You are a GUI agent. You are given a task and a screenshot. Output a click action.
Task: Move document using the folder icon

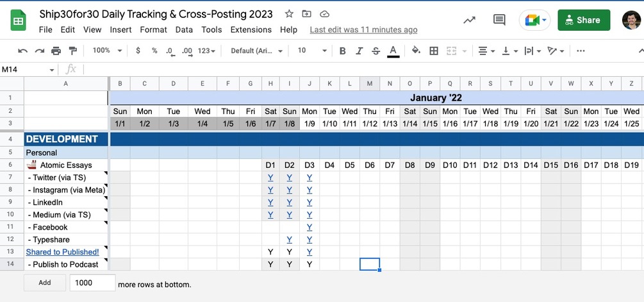(306, 13)
